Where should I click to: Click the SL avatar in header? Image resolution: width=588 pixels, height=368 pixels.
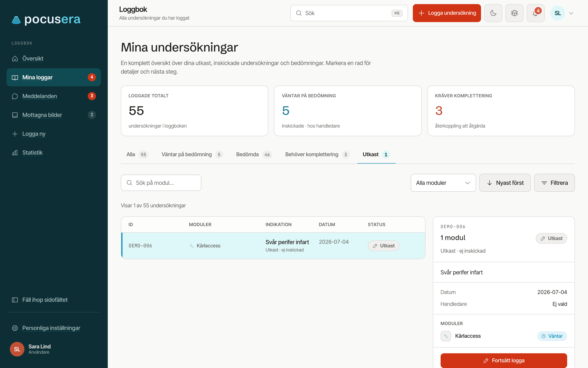coord(558,13)
